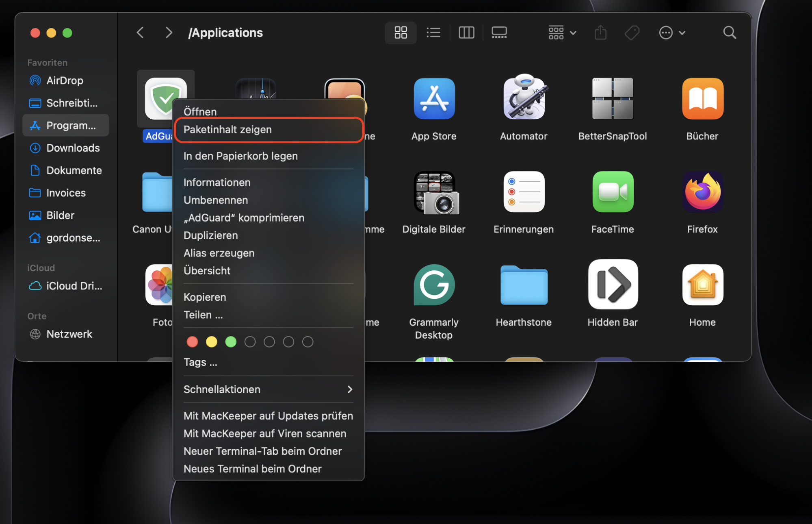This screenshot has height=524, width=812.
Task: Select the Grammarly Desktop app icon
Action: point(434,285)
